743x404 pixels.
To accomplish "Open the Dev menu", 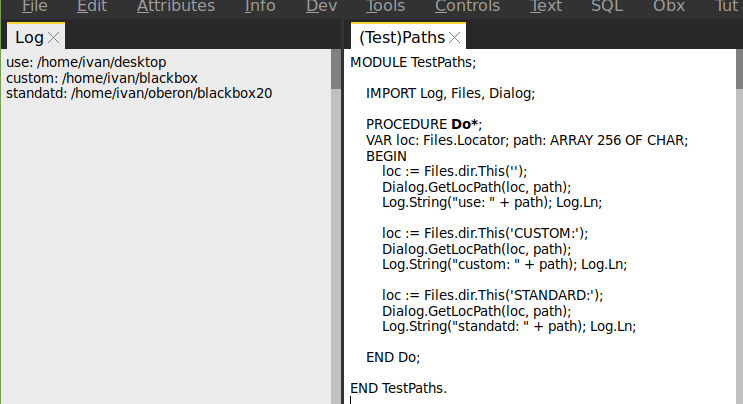I will (321, 6).
